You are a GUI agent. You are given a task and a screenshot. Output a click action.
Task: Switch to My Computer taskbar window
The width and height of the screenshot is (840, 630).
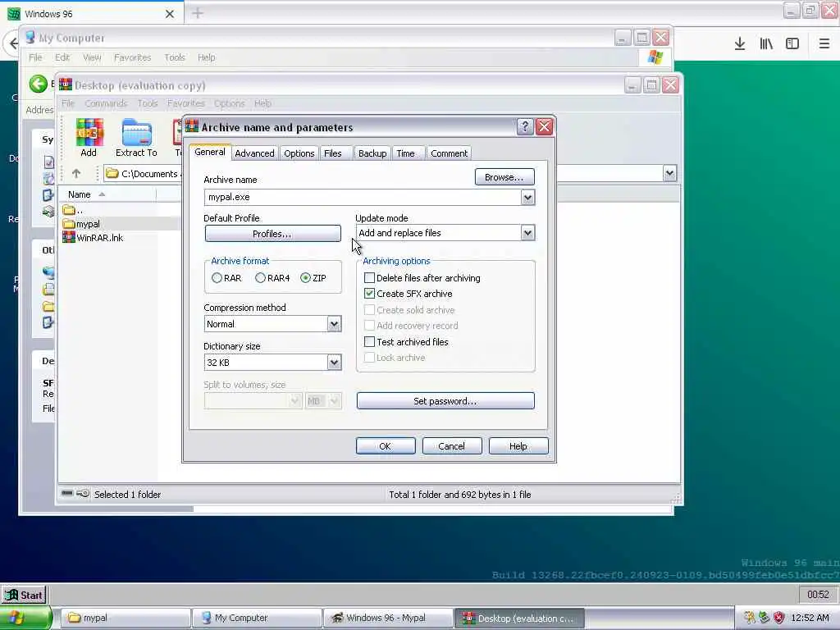coord(257,618)
